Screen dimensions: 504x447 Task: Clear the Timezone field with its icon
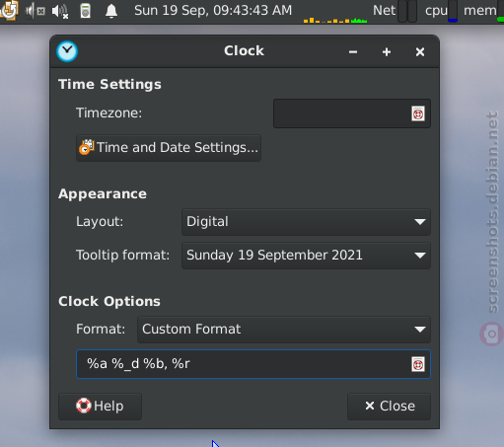point(418,113)
